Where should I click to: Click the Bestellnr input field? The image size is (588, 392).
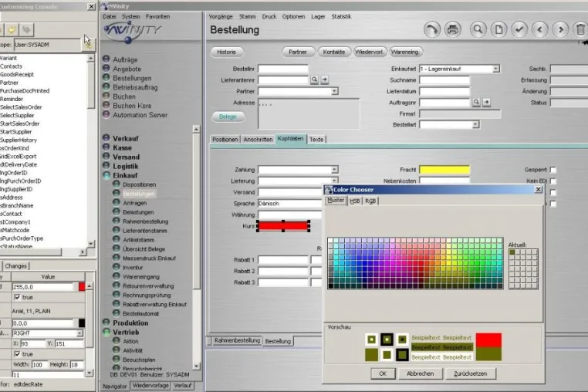(x=283, y=69)
